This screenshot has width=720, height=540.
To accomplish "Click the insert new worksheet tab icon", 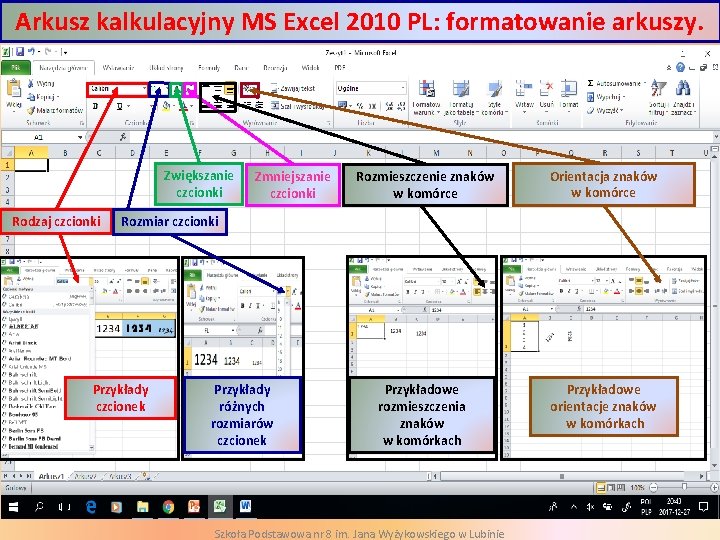I will coord(145,476).
